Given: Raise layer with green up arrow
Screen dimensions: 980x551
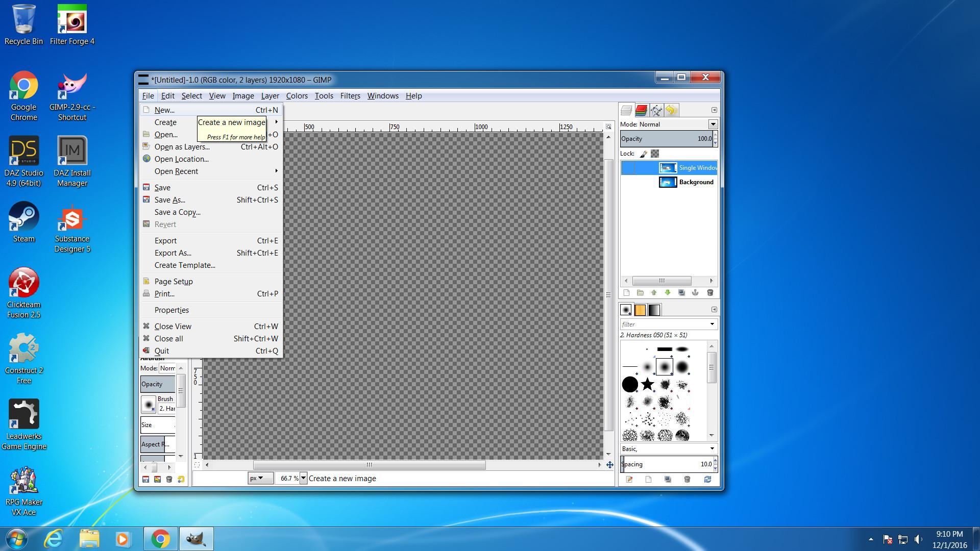Looking at the screenshot, I should pyautogui.click(x=654, y=293).
